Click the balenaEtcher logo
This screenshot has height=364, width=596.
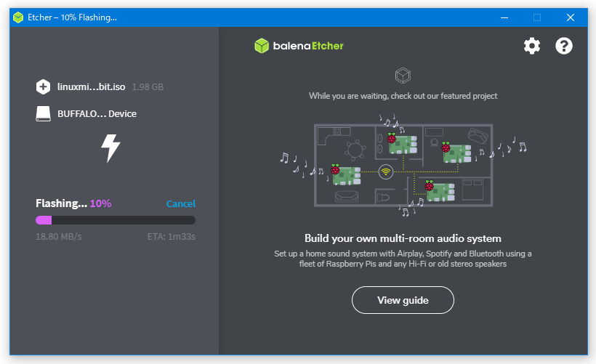tap(299, 46)
